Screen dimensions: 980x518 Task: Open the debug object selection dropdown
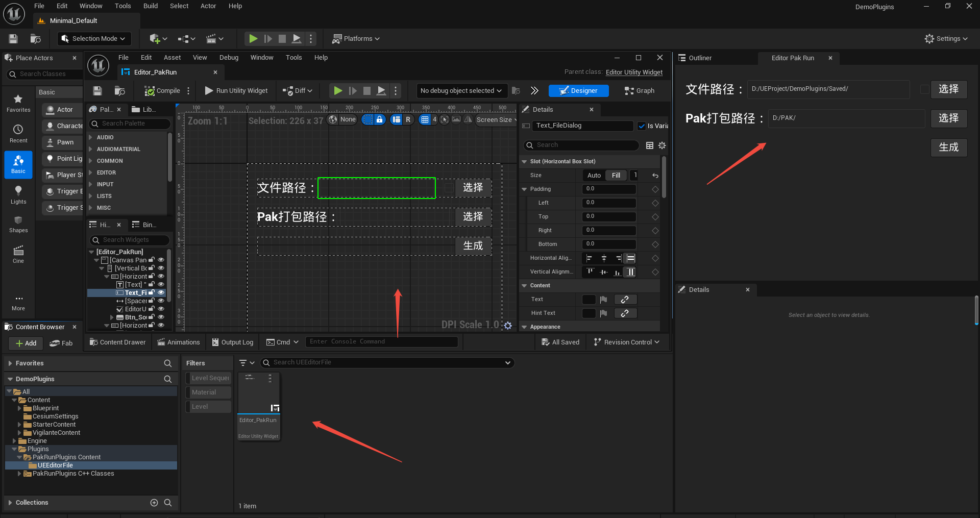tap(462, 91)
